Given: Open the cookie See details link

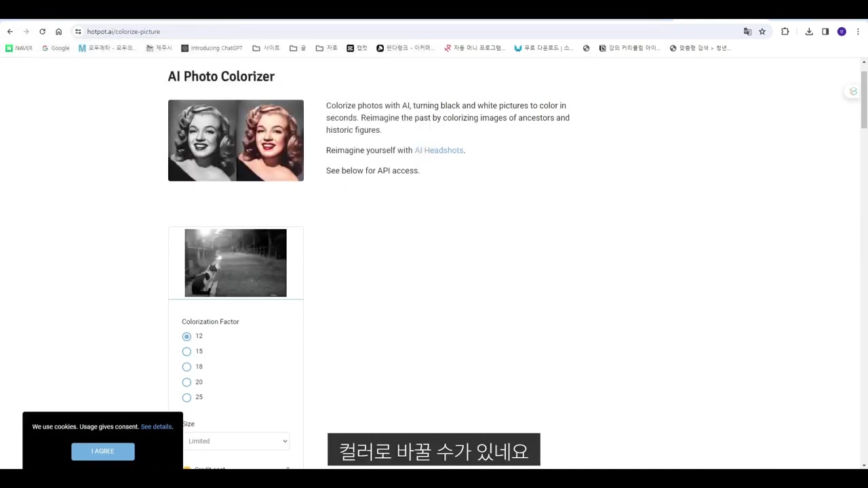Looking at the screenshot, I should click(157, 427).
